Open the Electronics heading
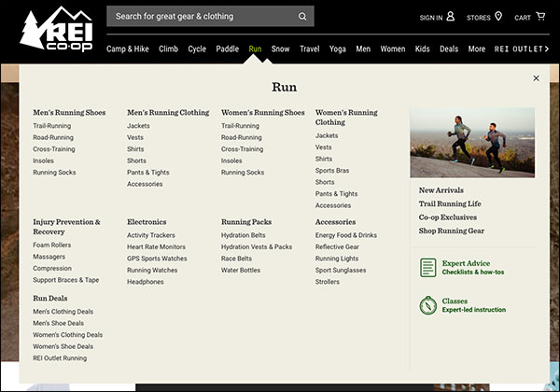The image size is (560, 392). tap(147, 222)
